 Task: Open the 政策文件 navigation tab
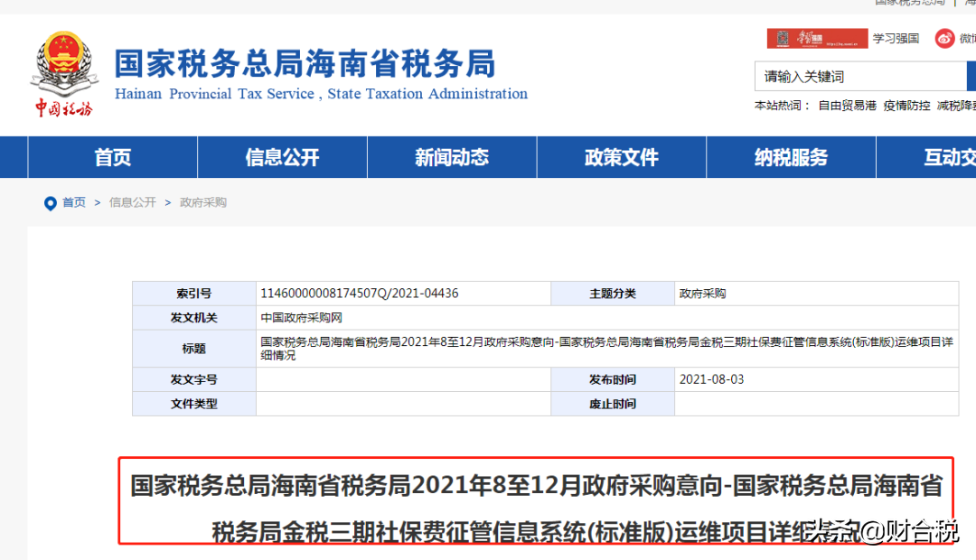tap(621, 157)
